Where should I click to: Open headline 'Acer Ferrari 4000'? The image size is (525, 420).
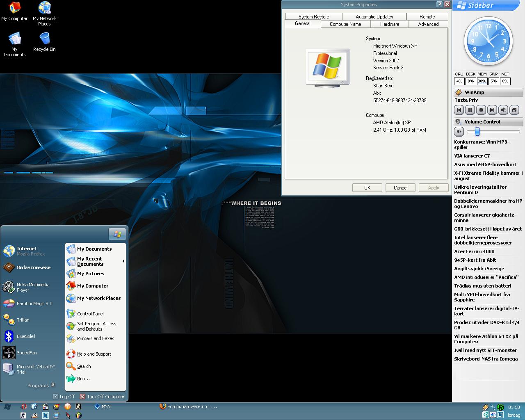(x=474, y=251)
